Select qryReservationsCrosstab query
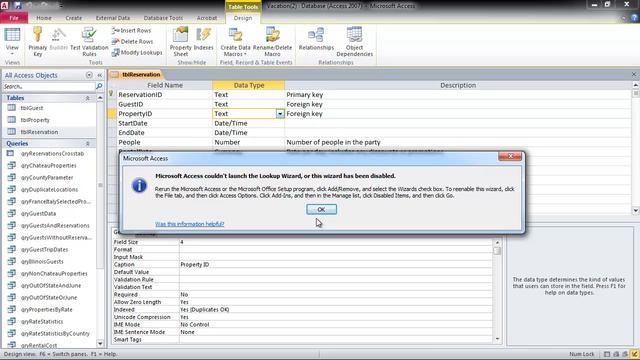The image size is (640, 360). click(52, 154)
